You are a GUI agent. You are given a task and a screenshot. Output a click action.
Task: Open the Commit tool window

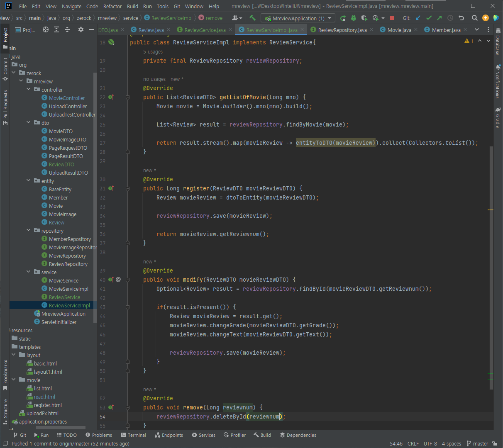click(5, 69)
